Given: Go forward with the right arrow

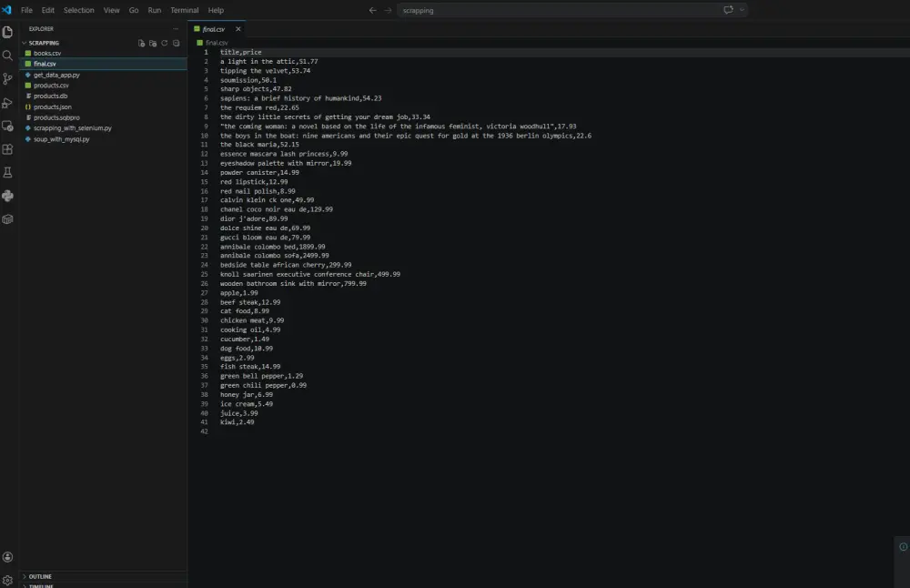Looking at the screenshot, I should click(x=388, y=10).
